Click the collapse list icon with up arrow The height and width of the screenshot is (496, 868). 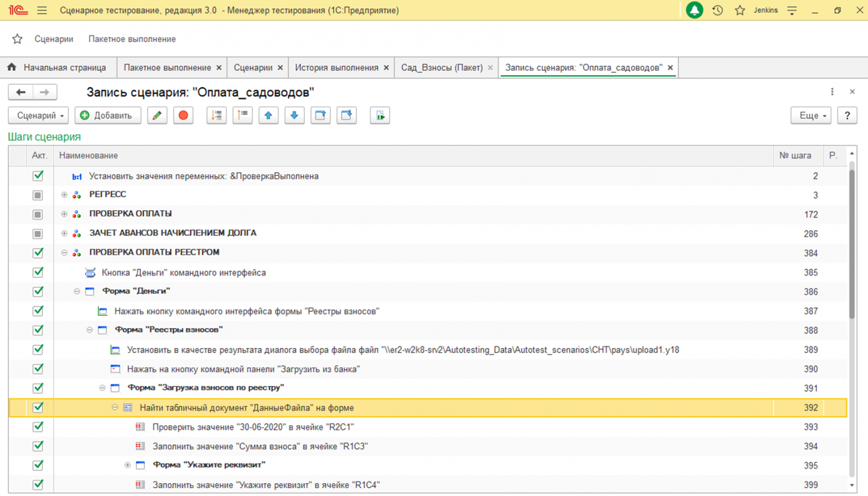(243, 116)
